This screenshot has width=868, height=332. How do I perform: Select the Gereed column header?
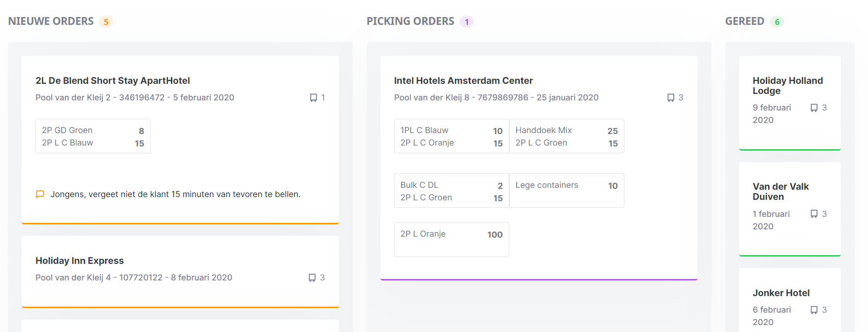[745, 21]
